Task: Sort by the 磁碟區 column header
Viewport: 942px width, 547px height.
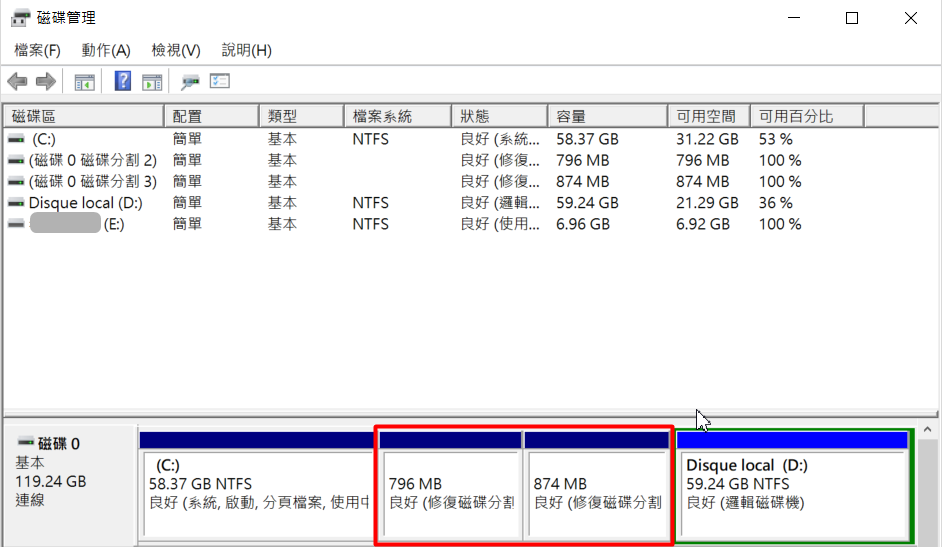Action: click(84, 116)
